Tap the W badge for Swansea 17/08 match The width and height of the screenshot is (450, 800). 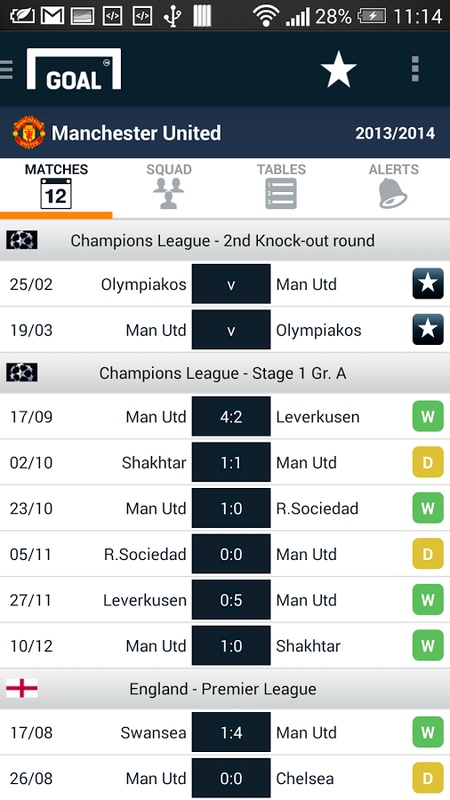coord(428,733)
